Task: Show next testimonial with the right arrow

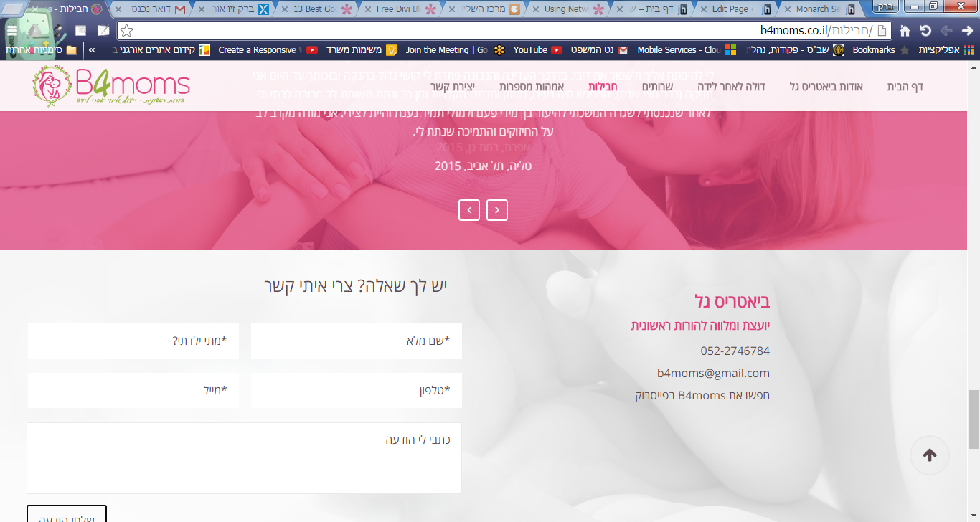Action: click(x=497, y=210)
